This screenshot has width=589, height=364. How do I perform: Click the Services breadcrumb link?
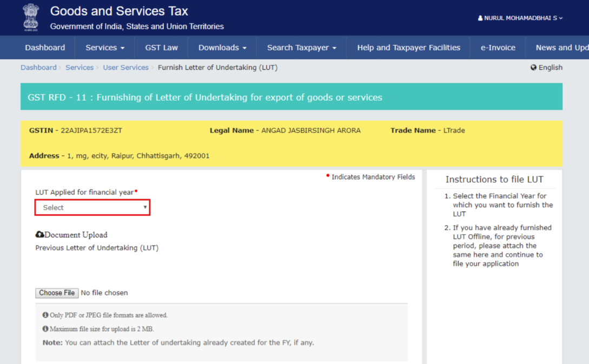80,68
